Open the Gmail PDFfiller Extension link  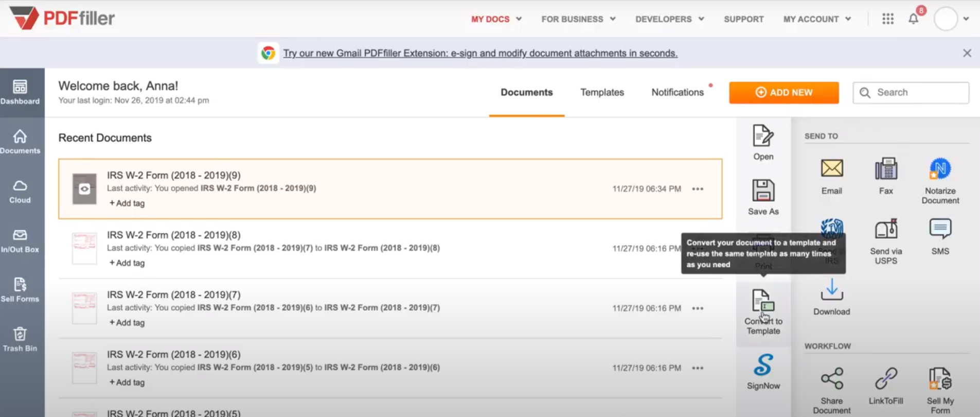[480, 53]
